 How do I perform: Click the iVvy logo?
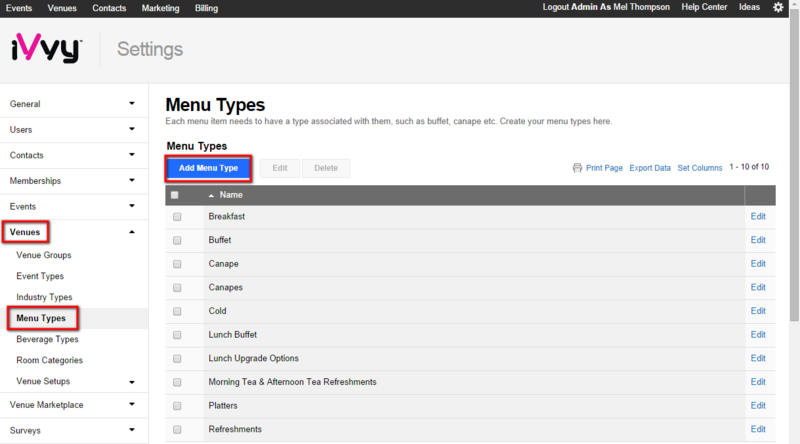click(x=46, y=48)
